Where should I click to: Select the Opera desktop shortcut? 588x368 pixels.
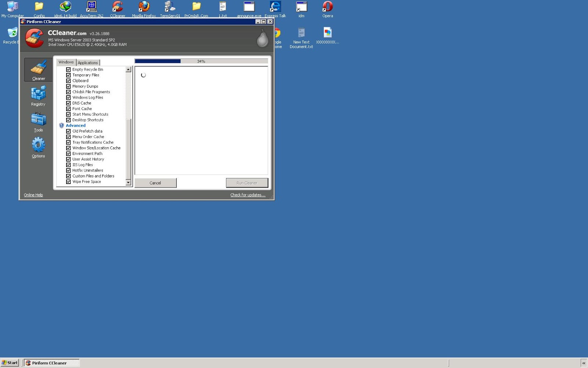click(327, 10)
